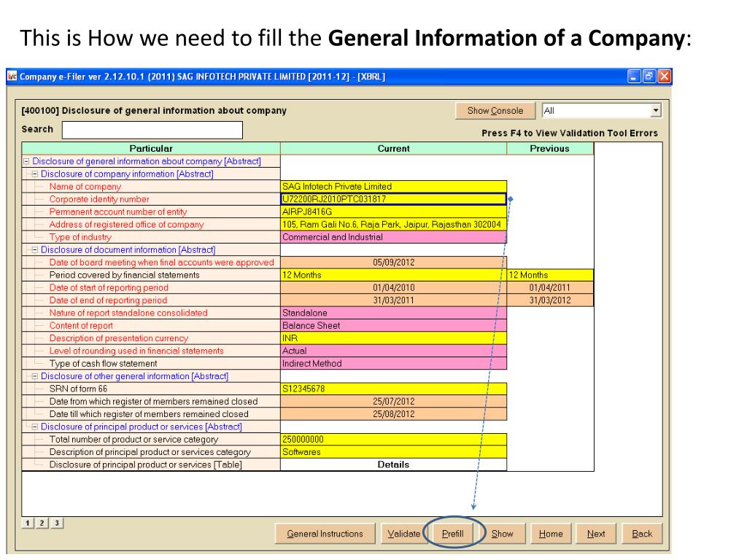
Task: Select Previous period '12 Months' cell
Action: (x=550, y=275)
